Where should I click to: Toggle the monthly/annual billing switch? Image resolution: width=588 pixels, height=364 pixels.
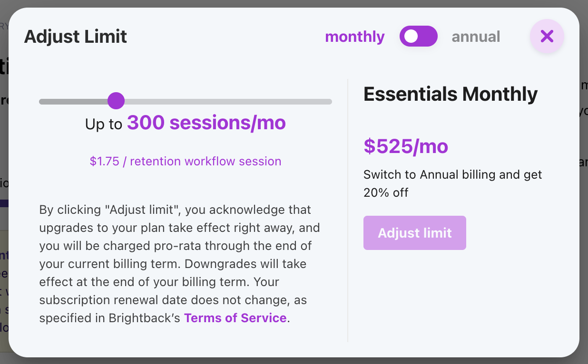point(418,37)
